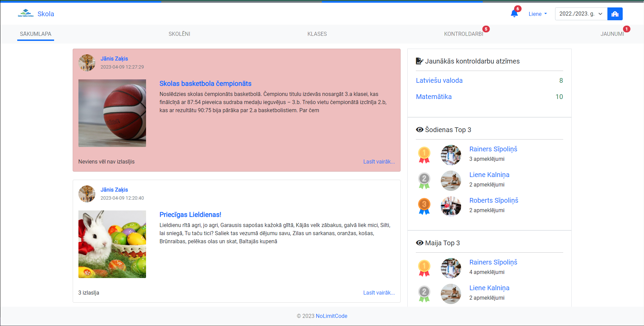Click the NoLimitCode footer link
The width and height of the screenshot is (644, 326).
coord(331,316)
